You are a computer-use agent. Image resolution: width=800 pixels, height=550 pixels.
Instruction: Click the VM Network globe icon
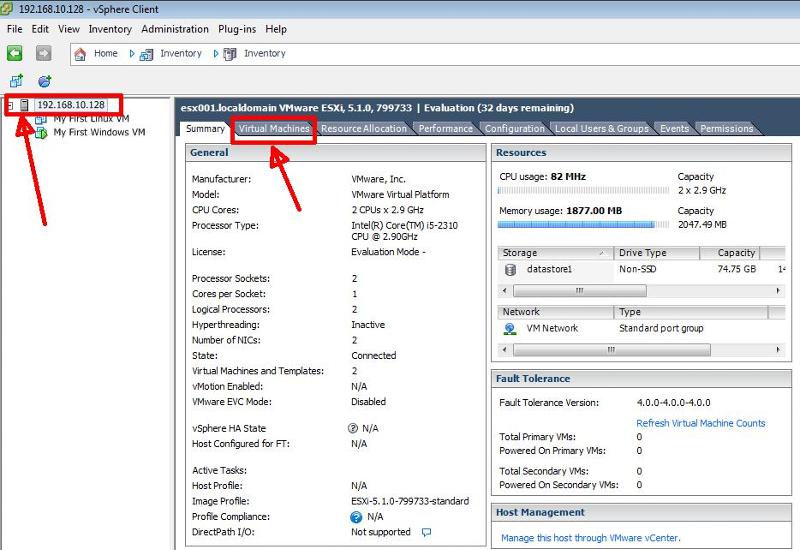coord(509,329)
